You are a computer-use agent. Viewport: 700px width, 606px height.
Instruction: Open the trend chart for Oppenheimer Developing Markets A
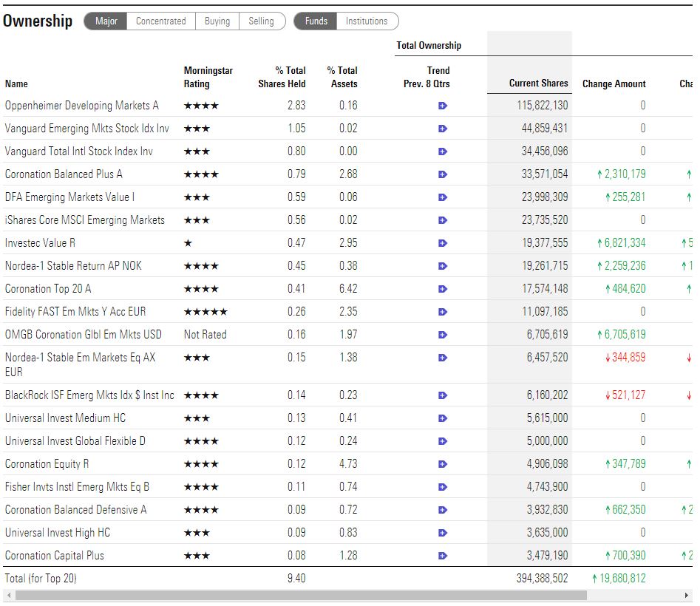(441, 105)
